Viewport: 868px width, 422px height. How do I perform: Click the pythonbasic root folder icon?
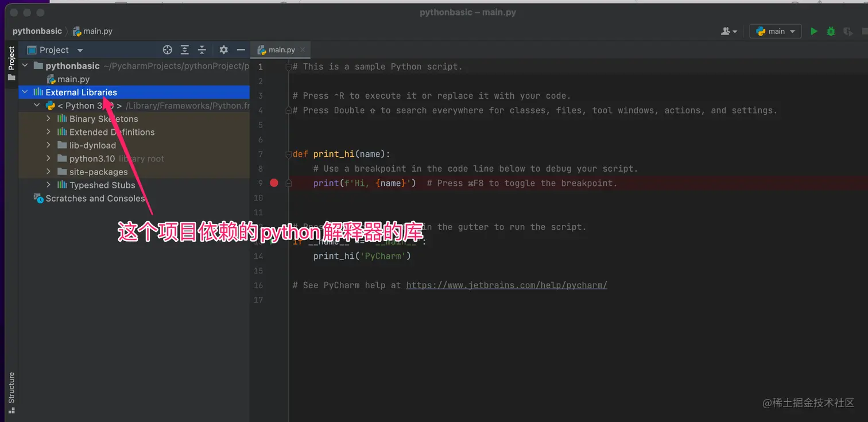[38, 66]
